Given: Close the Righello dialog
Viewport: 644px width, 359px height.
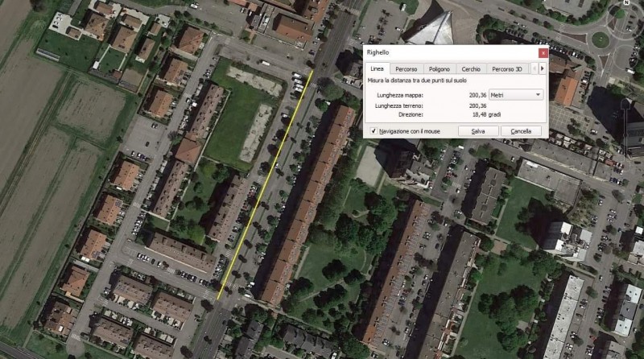Looking at the screenshot, I should point(543,53).
